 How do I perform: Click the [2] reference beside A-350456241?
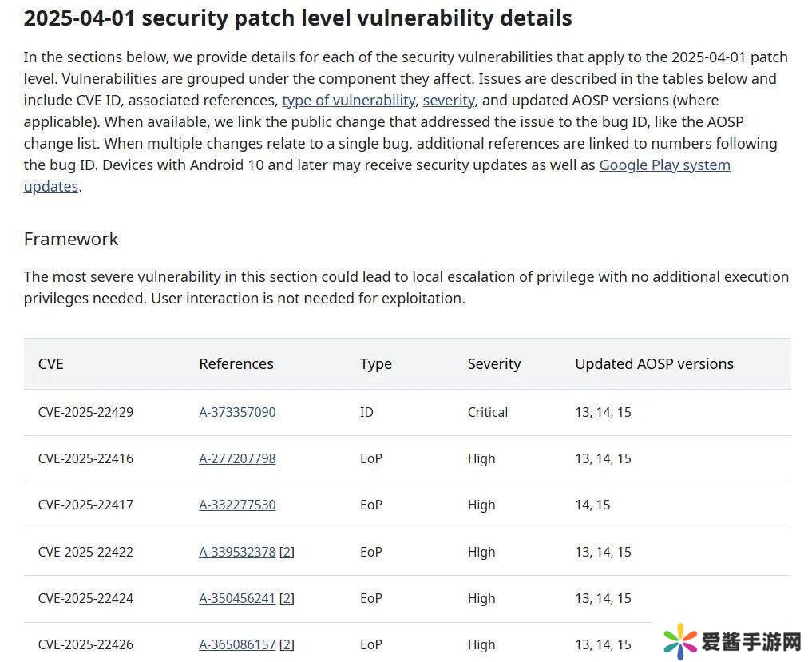(x=287, y=599)
